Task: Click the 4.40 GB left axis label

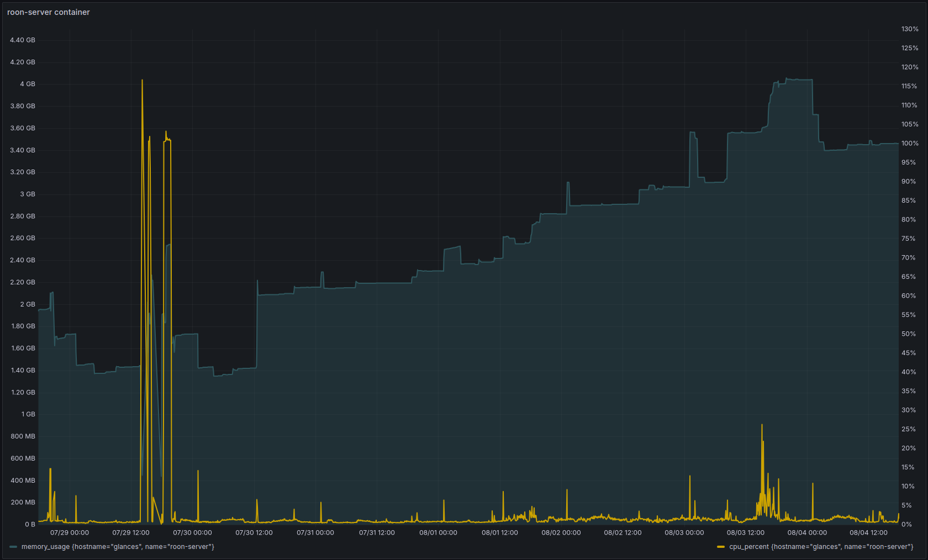Action: [x=23, y=40]
